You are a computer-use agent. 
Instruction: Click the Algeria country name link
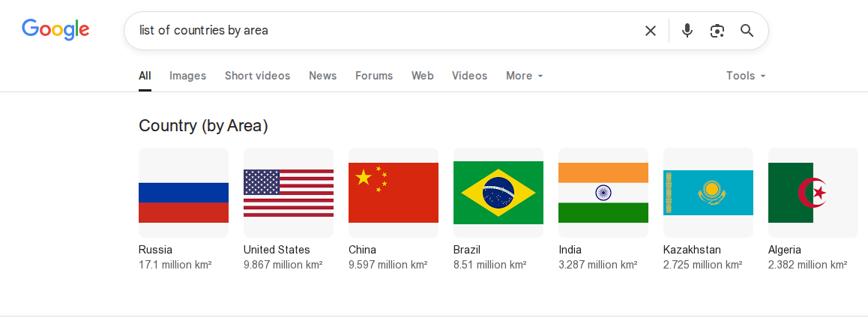(x=784, y=250)
